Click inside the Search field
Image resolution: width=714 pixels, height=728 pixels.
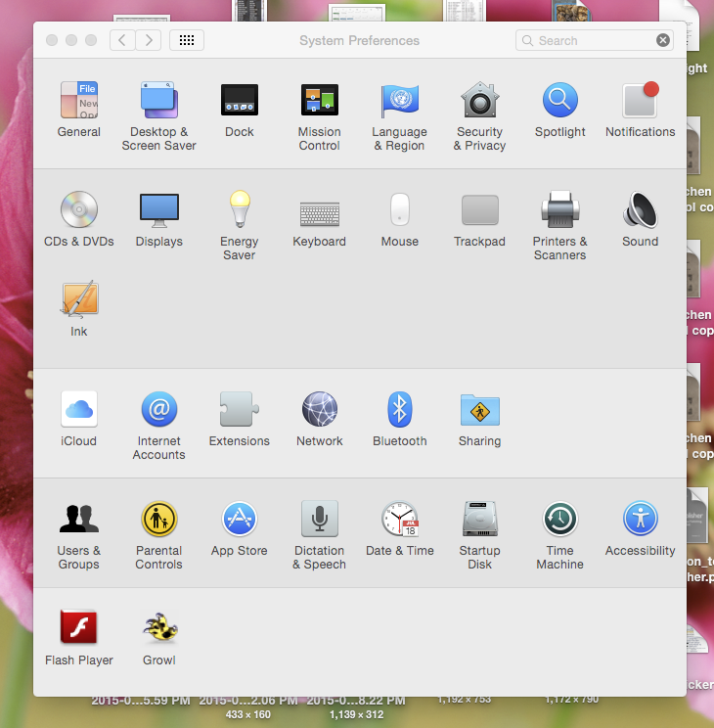[595, 40]
